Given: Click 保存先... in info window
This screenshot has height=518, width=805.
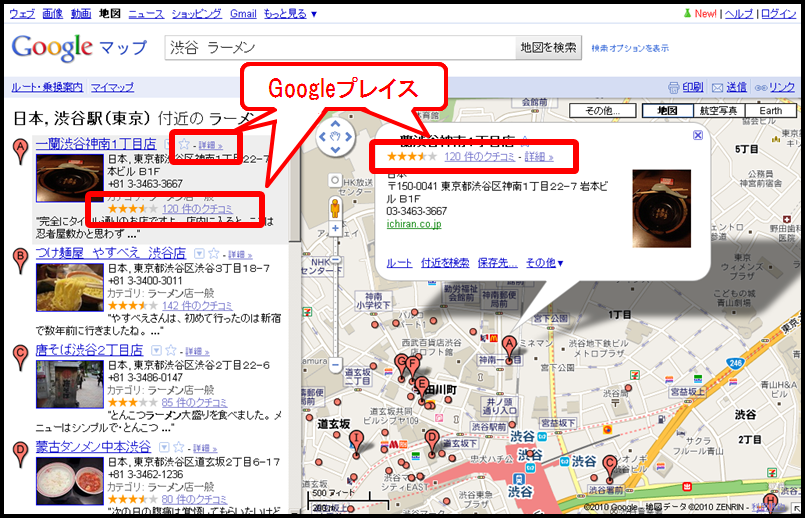Looking at the screenshot, I should 497,263.
